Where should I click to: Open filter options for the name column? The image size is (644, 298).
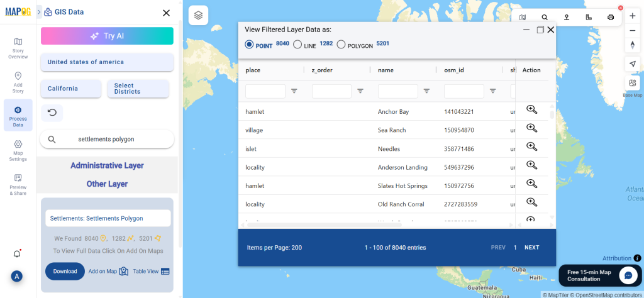tap(427, 91)
